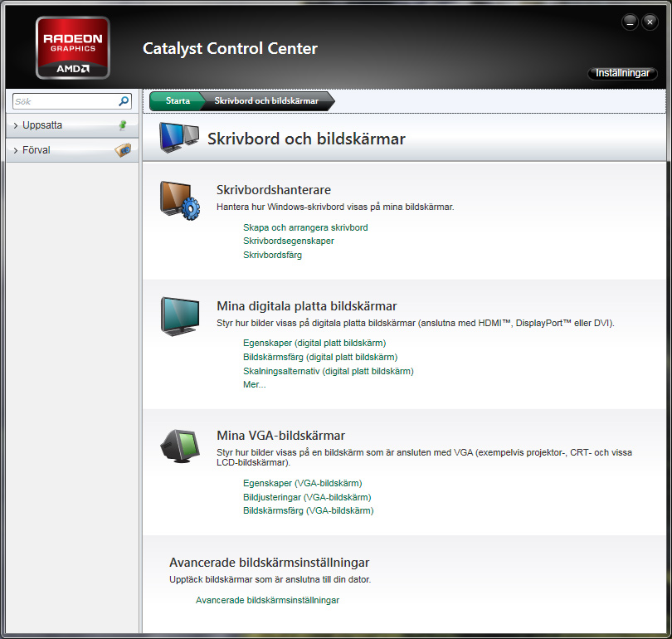Image resolution: width=672 pixels, height=639 pixels.
Task: Expand the Uppsatta section
Action: pos(41,125)
